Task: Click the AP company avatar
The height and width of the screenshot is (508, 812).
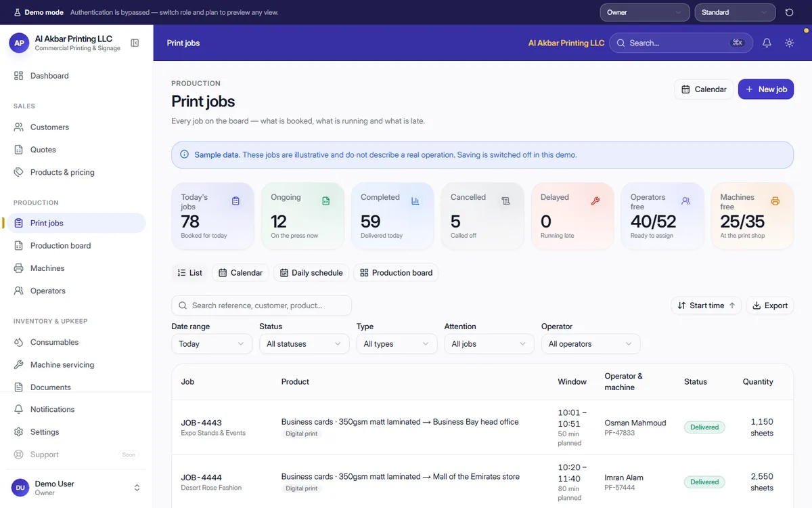Action: point(19,43)
